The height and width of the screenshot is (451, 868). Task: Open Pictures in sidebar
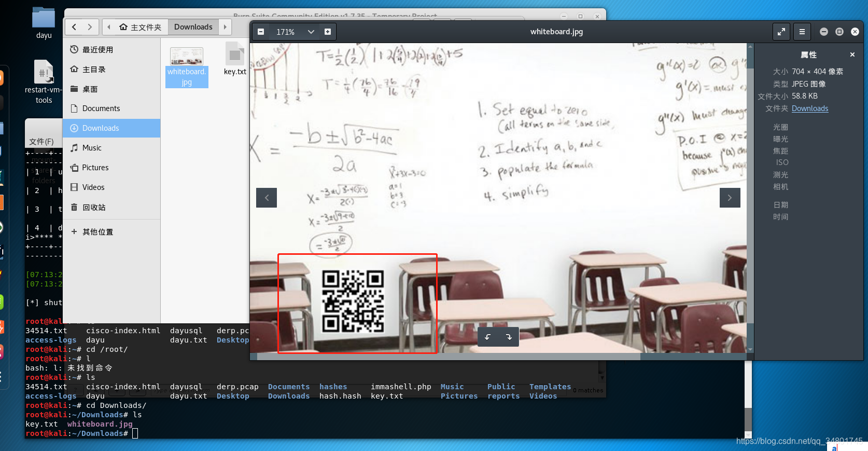click(x=111, y=168)
